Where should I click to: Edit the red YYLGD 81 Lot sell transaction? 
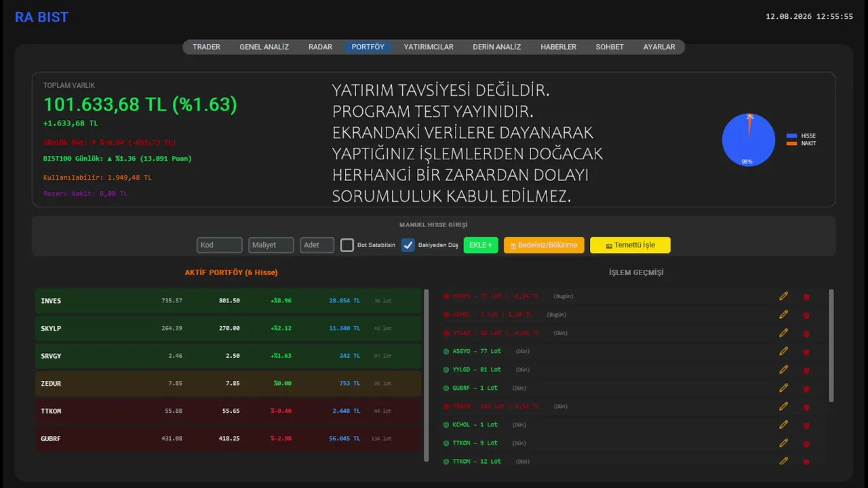tap(784, 333)
